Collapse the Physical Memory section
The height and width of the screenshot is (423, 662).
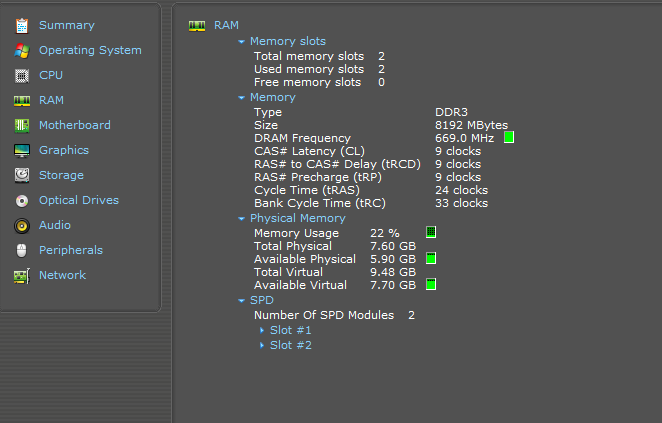coord(241,218)
